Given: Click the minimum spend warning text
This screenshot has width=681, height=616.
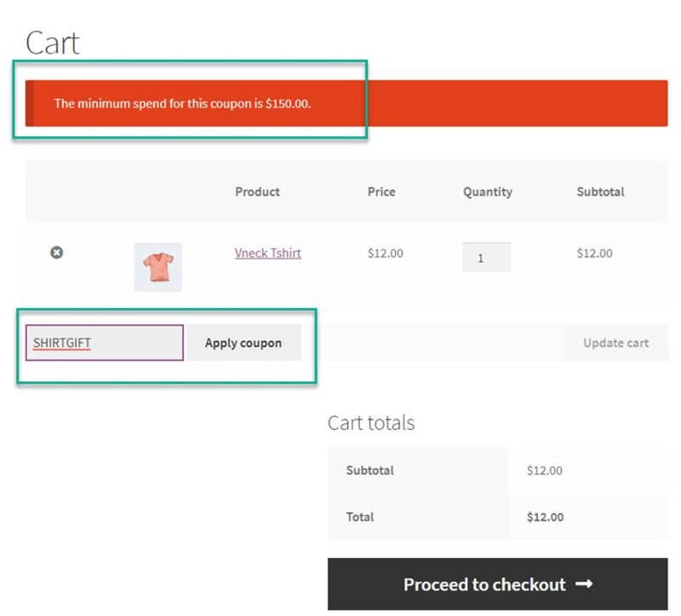Looking at the screenshot, I should 189,103.
